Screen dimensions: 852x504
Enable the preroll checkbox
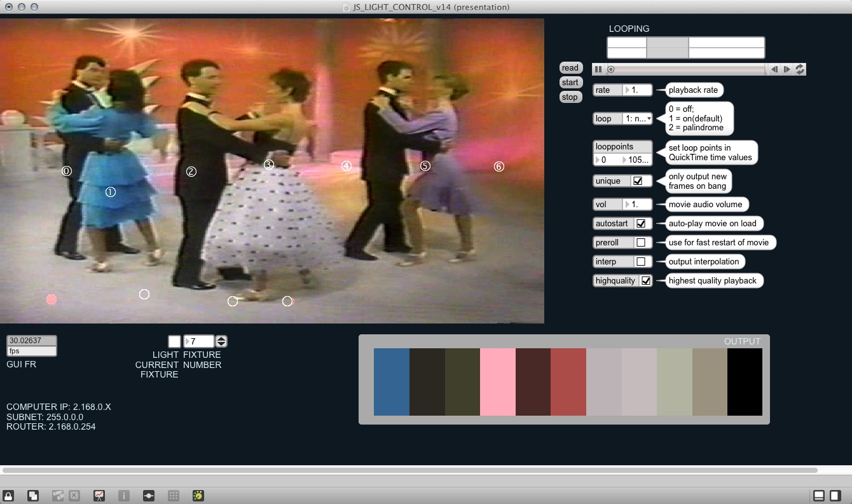coord(641,243)
